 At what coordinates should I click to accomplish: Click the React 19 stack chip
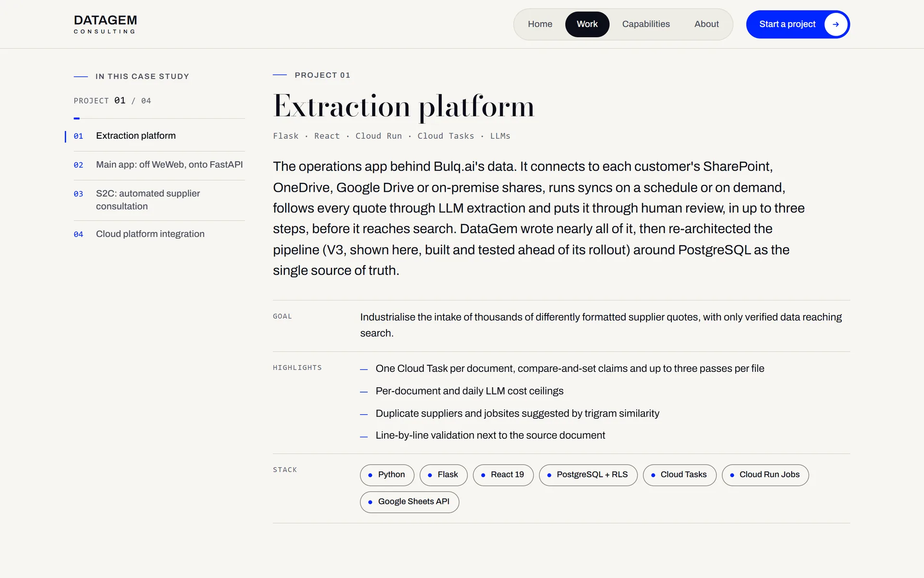point(503,475)
